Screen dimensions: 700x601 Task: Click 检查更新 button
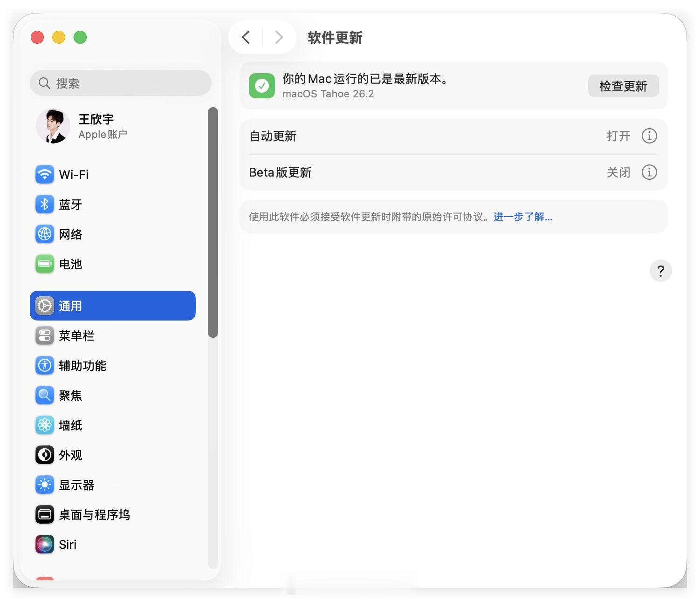(623, 86)
